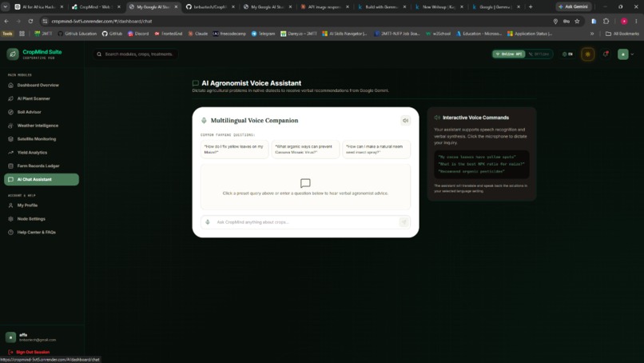Switch to API image response tab
Viewport: 644px width, 363px height.
325,6
